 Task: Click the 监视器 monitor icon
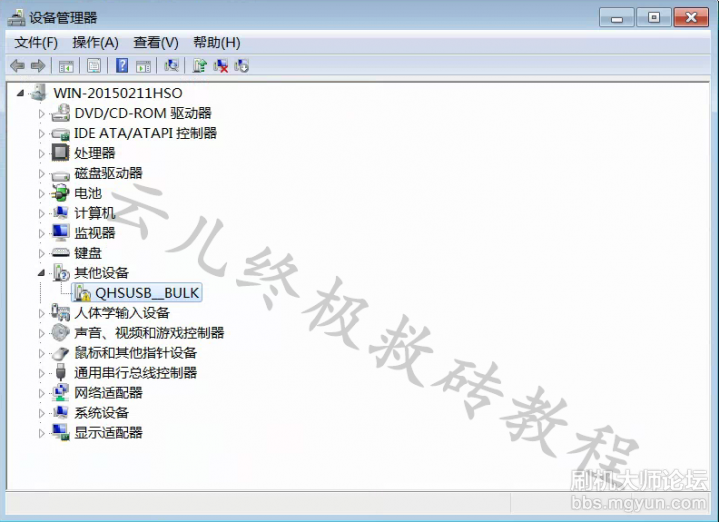[x=60, y=233]
